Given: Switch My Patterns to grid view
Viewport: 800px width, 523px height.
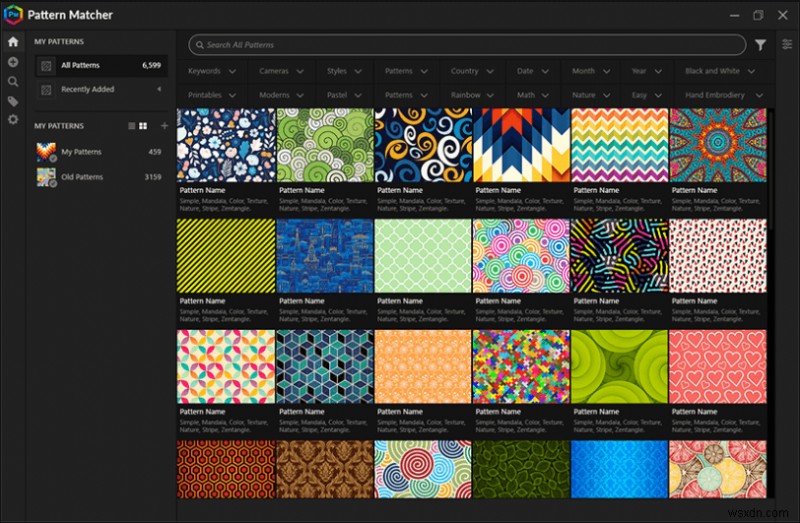Looking at the screenshot, I should [144, 126].
